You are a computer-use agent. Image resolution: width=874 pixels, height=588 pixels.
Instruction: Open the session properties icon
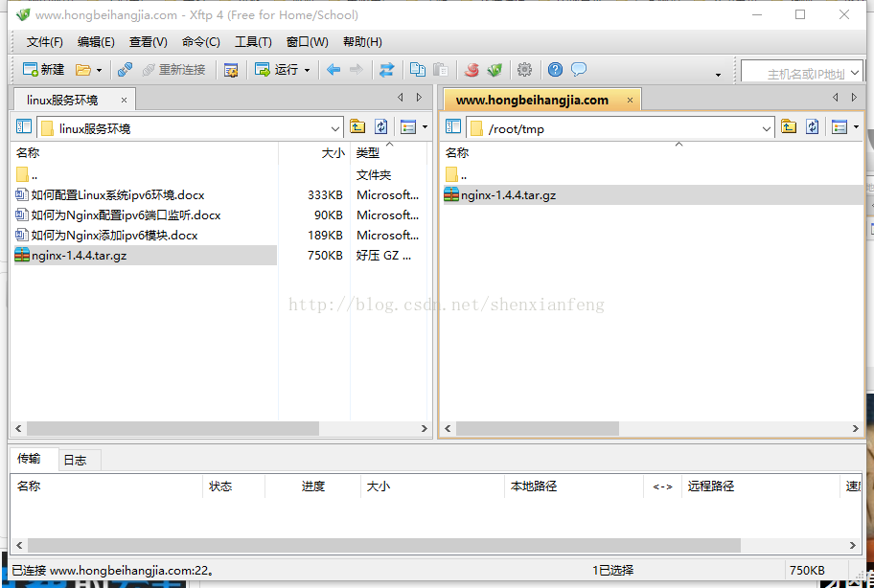pos(231,70)
